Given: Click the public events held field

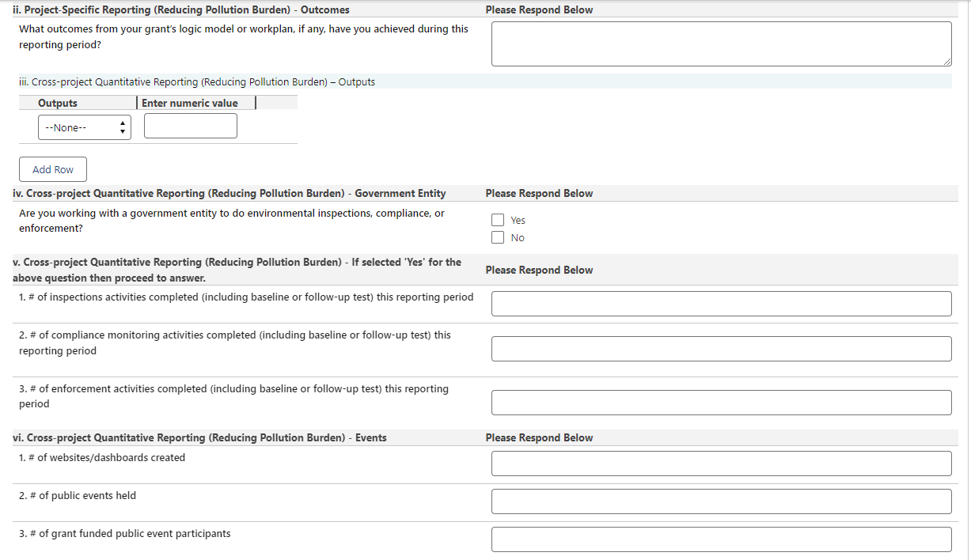Looking at the screenshot, I should (721, 501).
